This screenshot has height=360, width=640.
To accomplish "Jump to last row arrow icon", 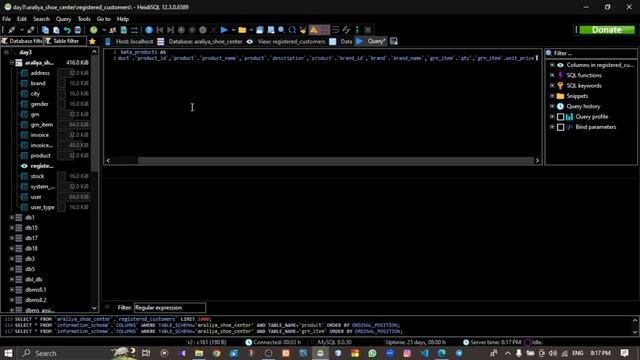I will pos(170,30).
